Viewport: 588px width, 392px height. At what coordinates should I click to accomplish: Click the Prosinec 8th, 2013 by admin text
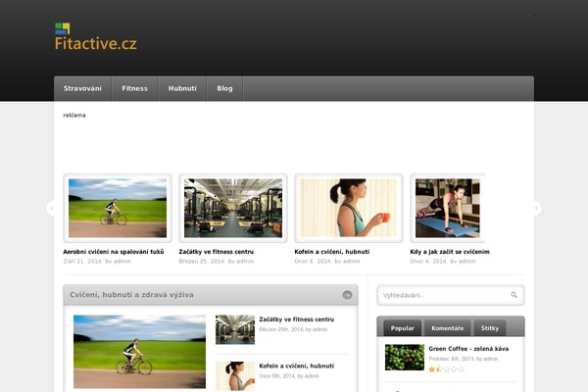tap(464, 359)
